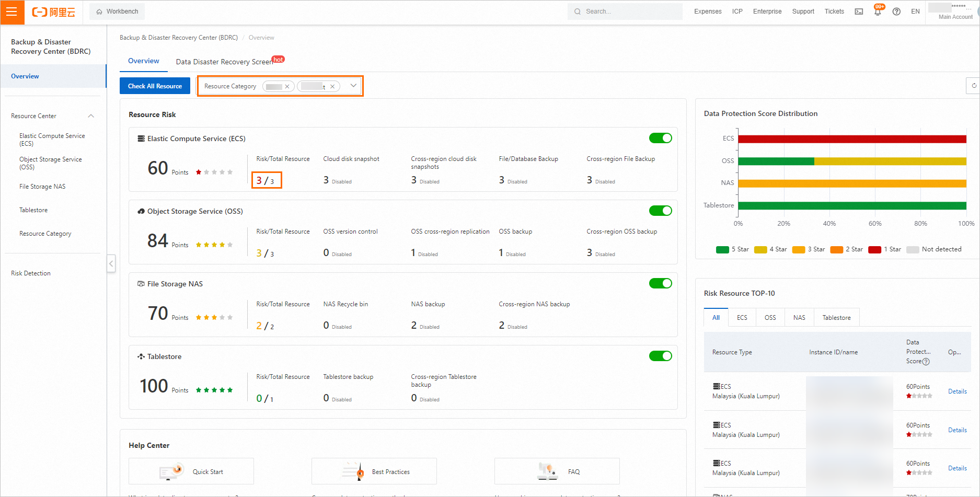
Task: Click into the top Search field
Action: [x=625, y=11]
